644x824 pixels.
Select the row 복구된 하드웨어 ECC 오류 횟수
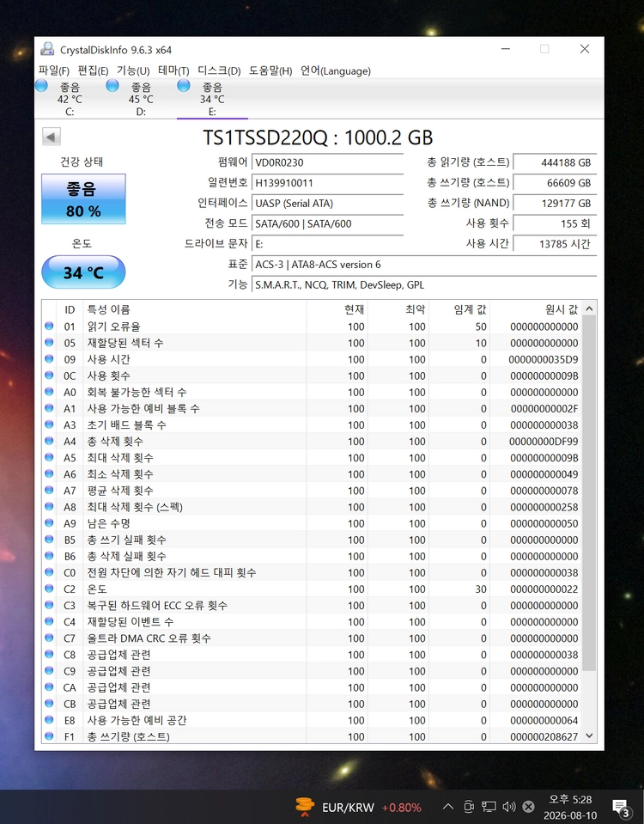tap(312, 606)
